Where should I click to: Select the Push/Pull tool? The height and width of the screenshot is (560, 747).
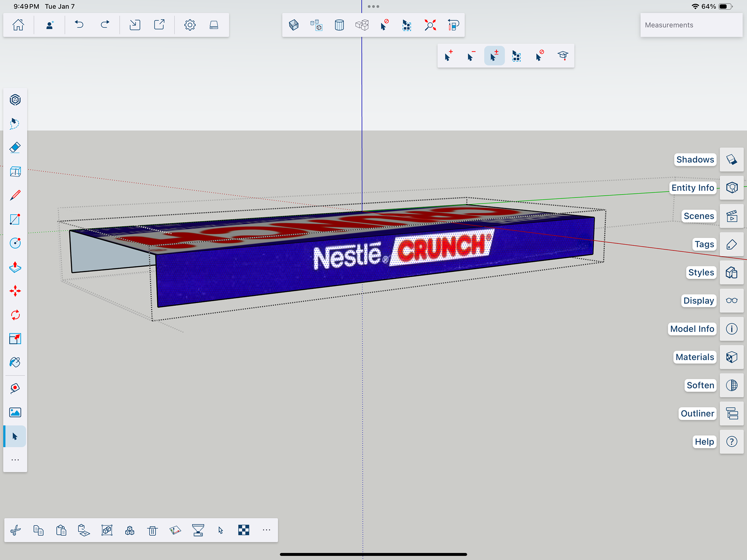pos(15,267)
